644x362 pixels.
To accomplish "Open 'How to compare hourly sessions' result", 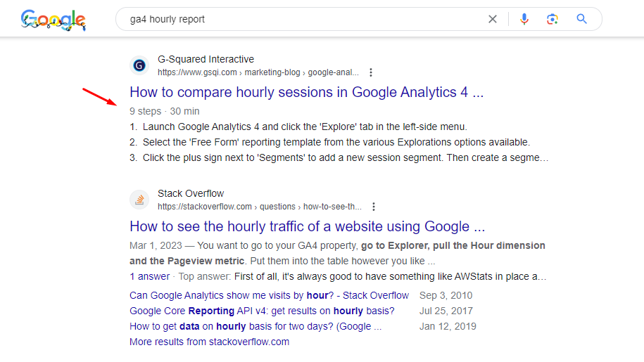I will [x=306, y=92].
